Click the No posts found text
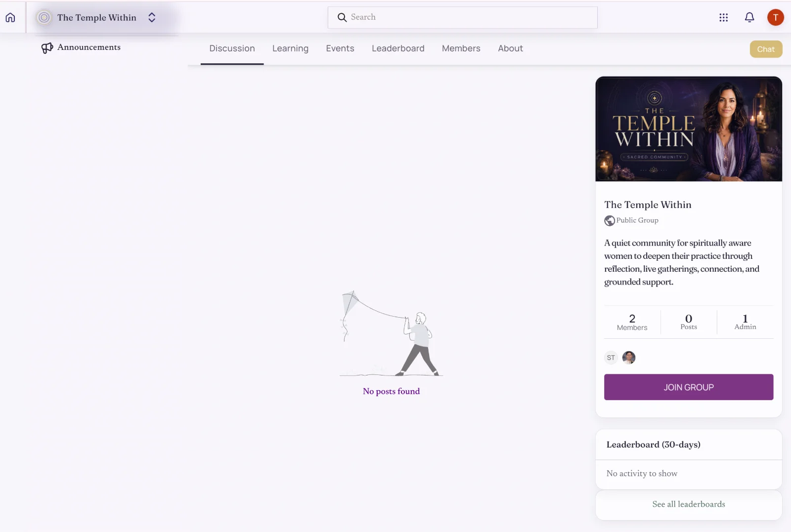The height and width of the screenshot is (532, 791). point(391,391)
